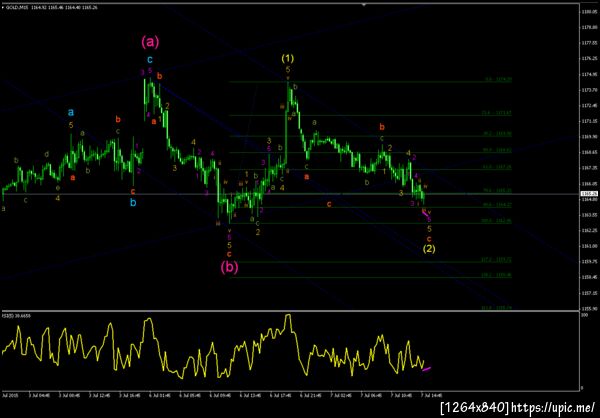
Task: Click the 1155.90 price scale value
Action: (590, 308)
